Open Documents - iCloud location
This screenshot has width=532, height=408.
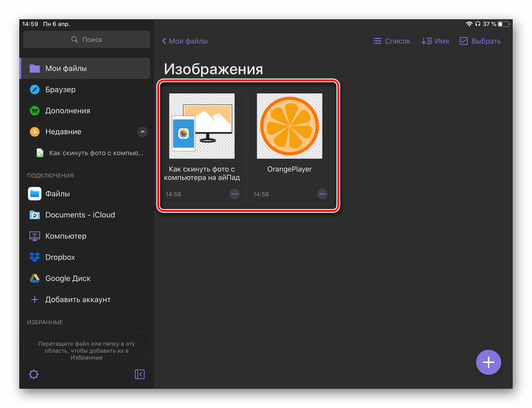80,215
